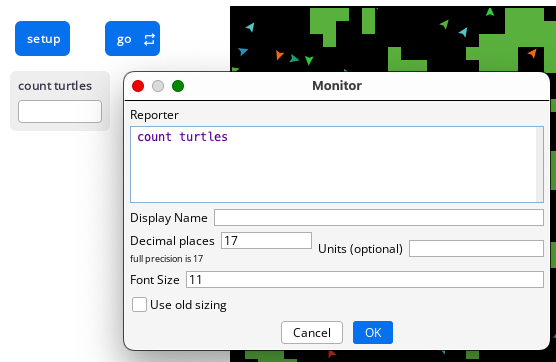Viewport: 556px width, 362px height.
Task: Confirm Monitor dialog with OK
Action: (373, 333)
